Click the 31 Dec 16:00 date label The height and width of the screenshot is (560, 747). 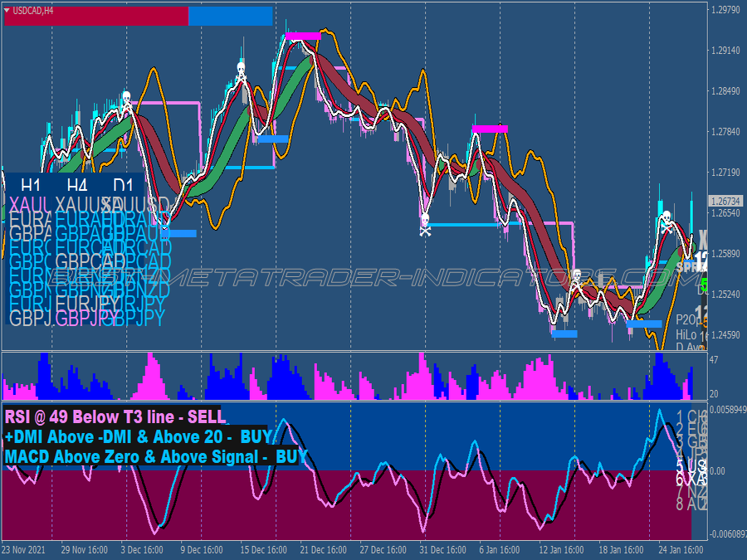pyautogui.click(x=442, y=550)
